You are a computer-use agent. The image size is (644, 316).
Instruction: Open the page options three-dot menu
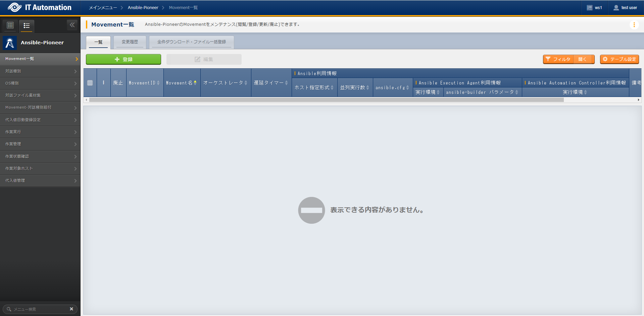pyautogui.click(x=634, y=25)
